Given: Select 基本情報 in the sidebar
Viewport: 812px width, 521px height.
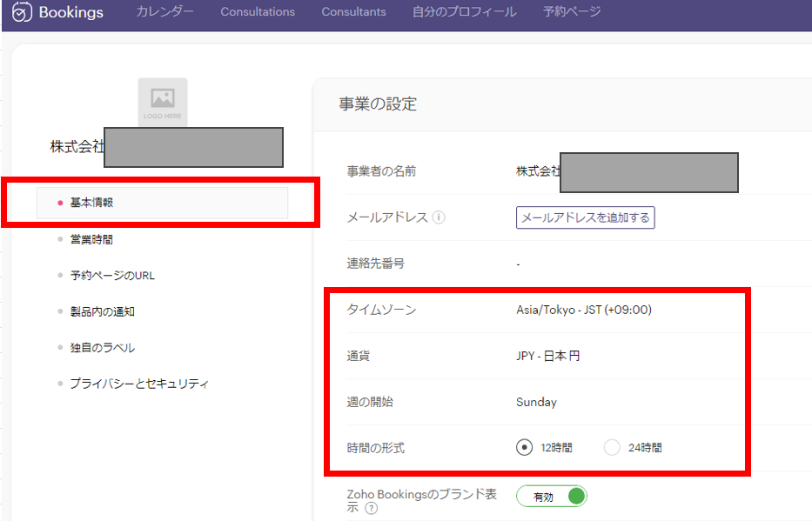Looking at the screenshot, I should 162,203.
